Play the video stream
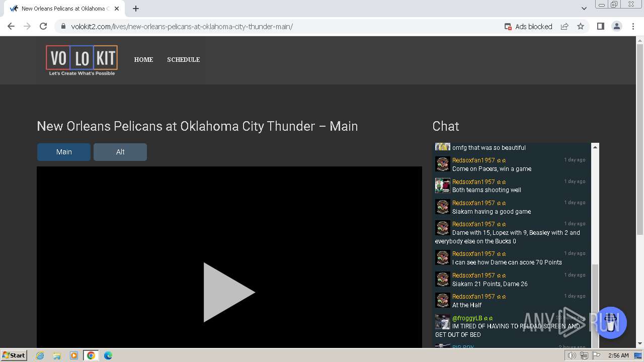Image resolution: width=644 pixels, height=362 pixels. click(x=229, y=292)
